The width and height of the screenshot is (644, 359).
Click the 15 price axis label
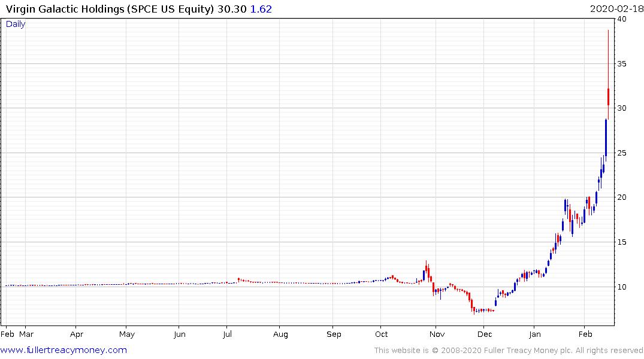(622, 242)
